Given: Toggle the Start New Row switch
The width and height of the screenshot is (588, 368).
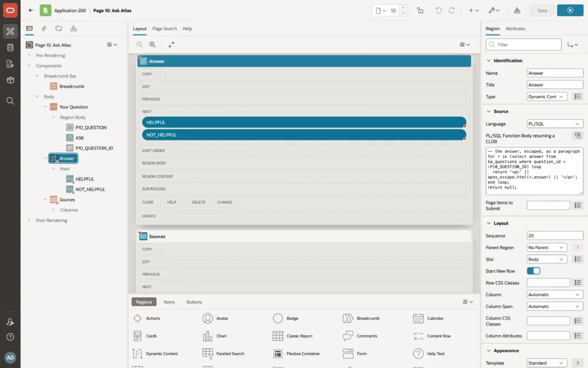Looking at the screenshot, I should click(533, 271).
